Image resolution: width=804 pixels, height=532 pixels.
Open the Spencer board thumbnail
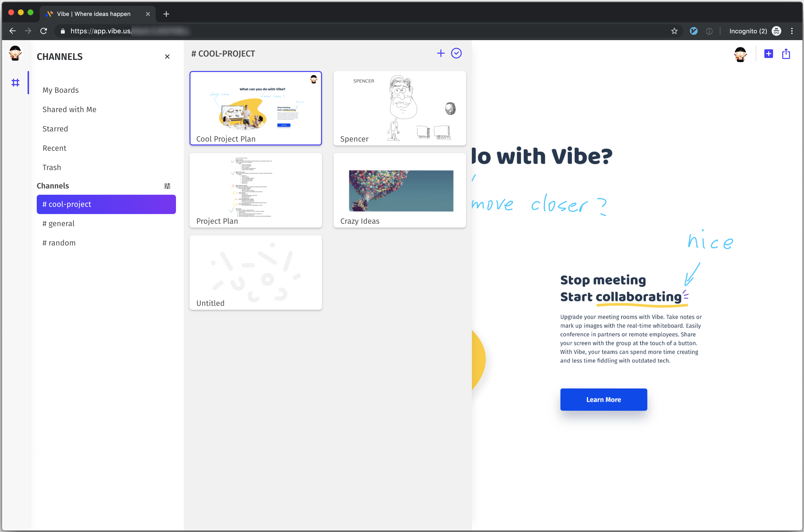[399, 108]
